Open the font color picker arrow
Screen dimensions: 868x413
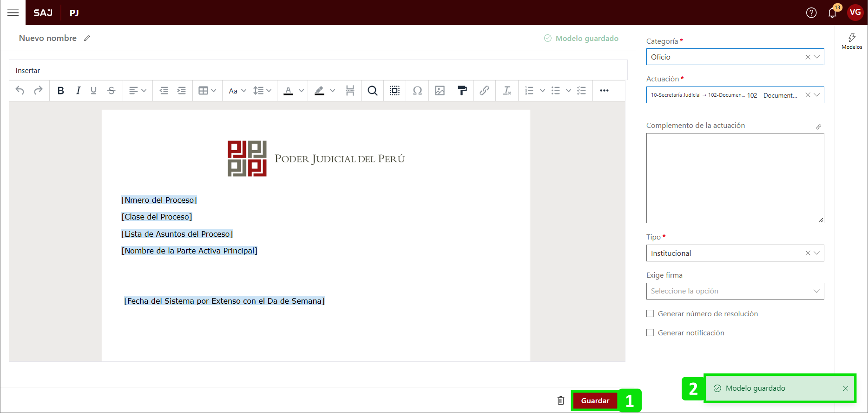tap(301, 91)
